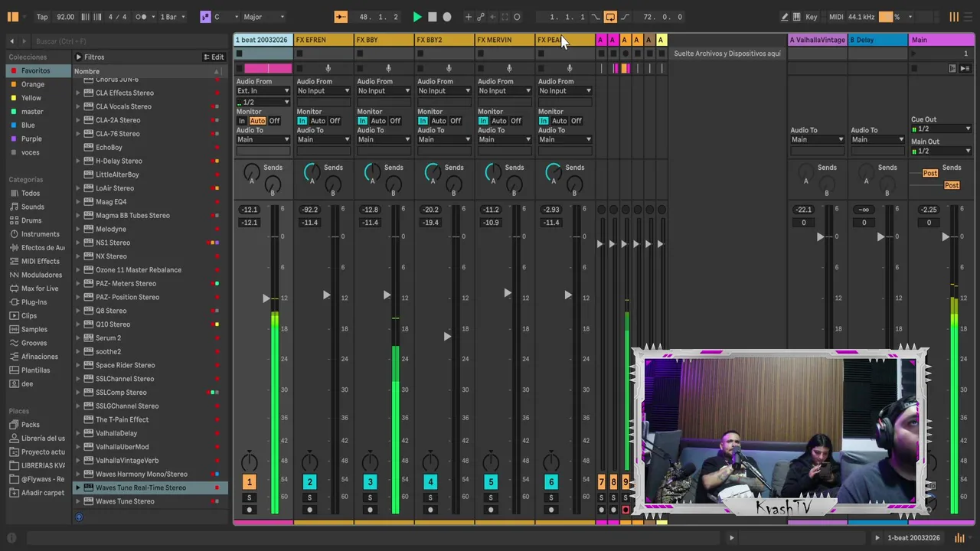Viewport: 980px width, 551px height.
Task: Solo track 3 with its S button
Action: click(x=370, y=497)
